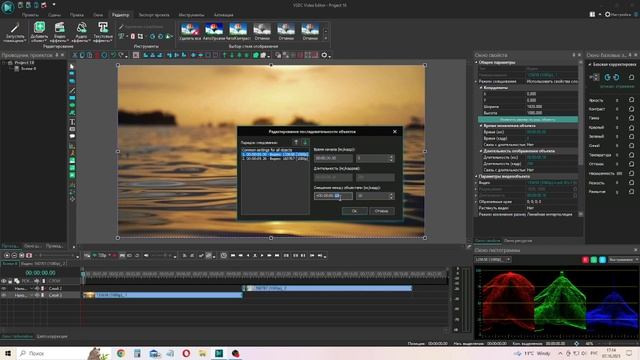Screen dimensions: 640x360
Task: Click the blue channel button in histogram
Action: click(602, 260)
